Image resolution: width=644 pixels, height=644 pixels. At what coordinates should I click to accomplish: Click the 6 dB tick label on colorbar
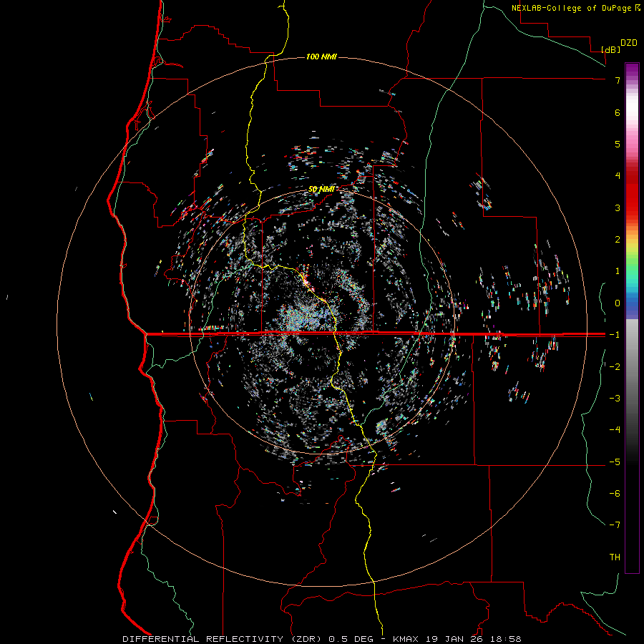618,112
